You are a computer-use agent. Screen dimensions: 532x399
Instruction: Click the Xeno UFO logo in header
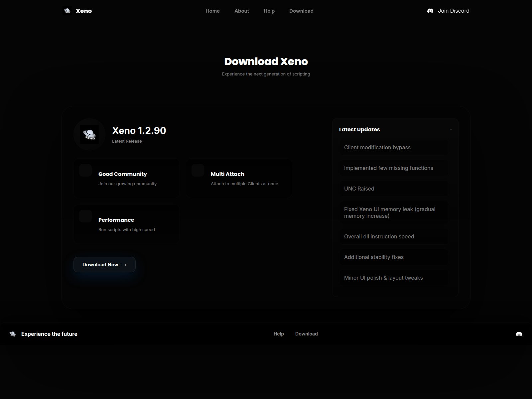67,11
